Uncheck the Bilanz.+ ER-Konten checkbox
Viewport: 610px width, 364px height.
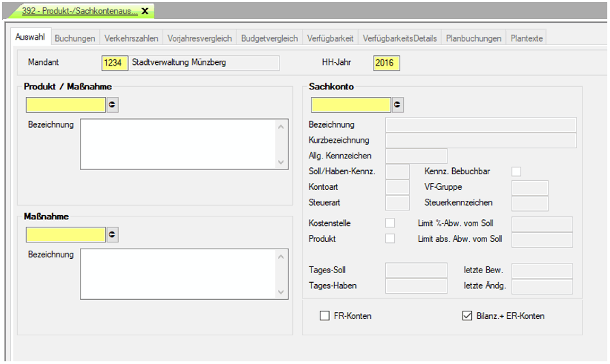[467, 316]
